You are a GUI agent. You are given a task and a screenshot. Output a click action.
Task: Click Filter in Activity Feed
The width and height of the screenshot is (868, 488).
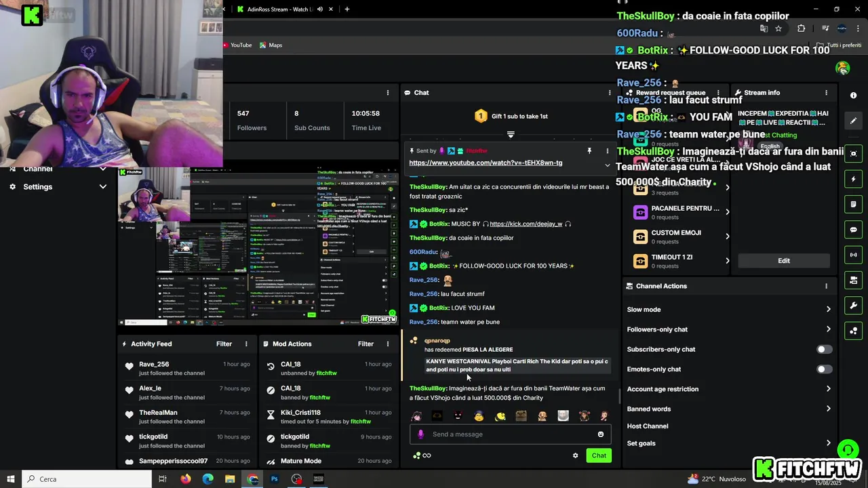[224, 344]
